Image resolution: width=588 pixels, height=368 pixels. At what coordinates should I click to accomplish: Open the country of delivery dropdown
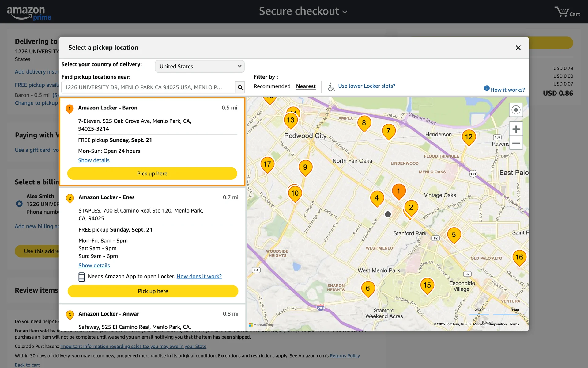point(200,67)
